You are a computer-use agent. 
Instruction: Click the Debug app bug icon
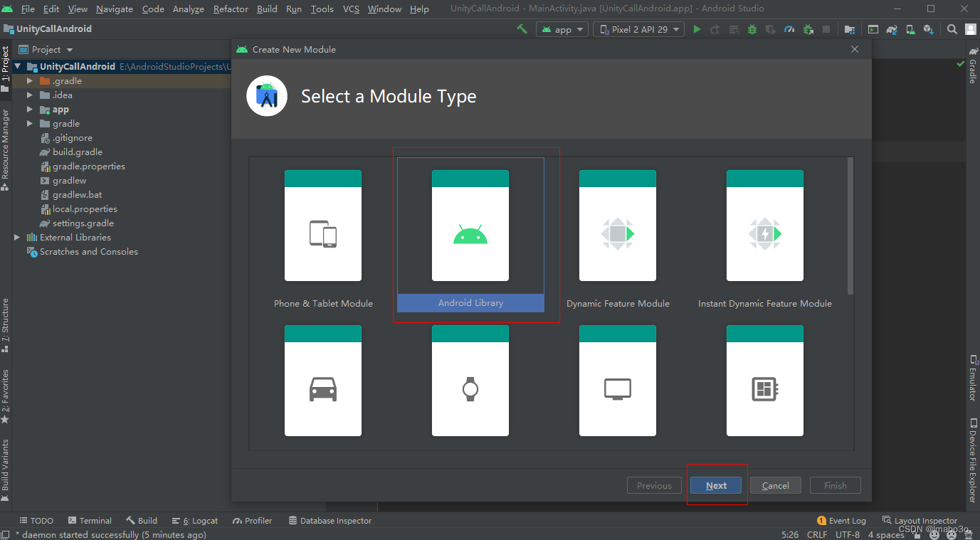(752, 29)
